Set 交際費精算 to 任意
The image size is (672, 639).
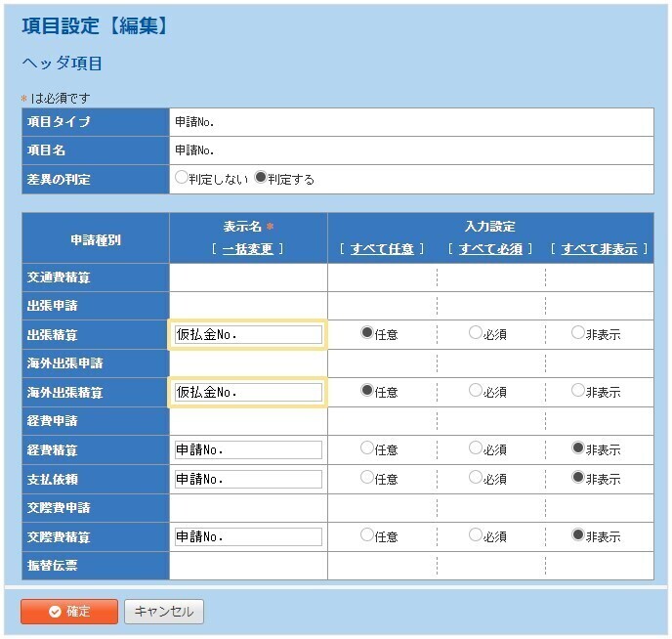click(x=367, y=535)
